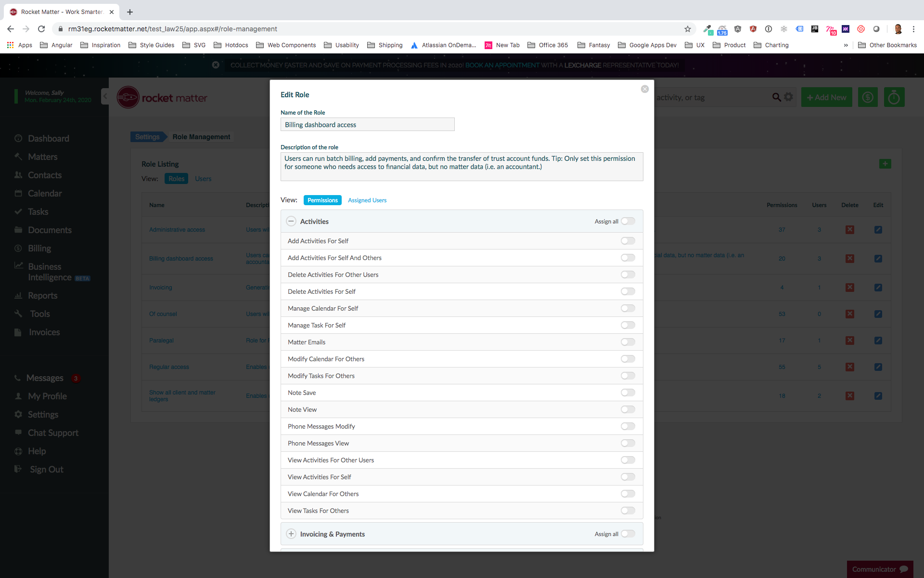Expand Invoicing & Payments section
The width and height of the screenshot is (924, 578).
tap(291, 534)
